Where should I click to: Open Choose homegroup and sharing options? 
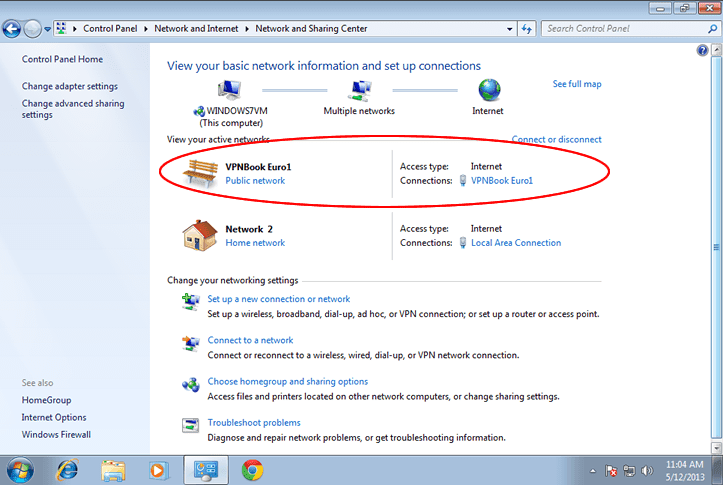(x=288, y=381)
